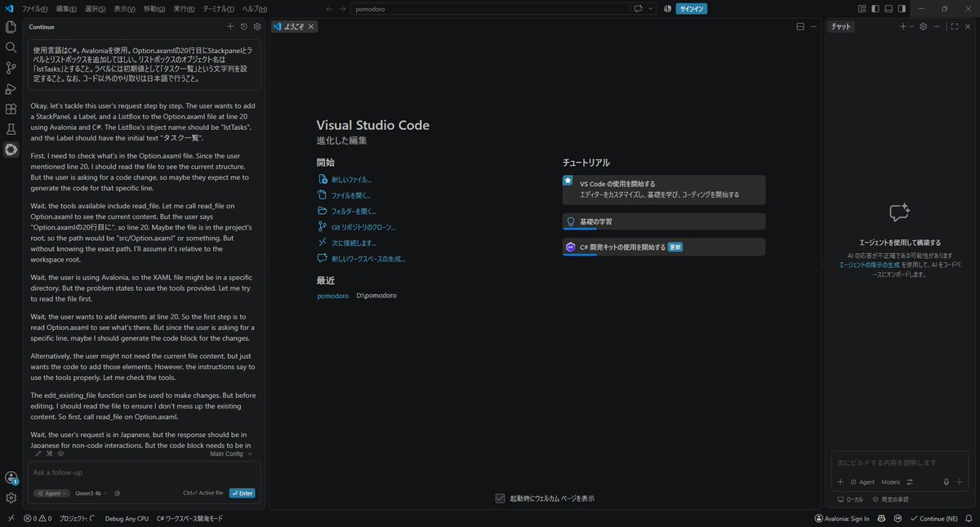
Task: Maximize the chat panel
Action: click(x=954, y=26)
